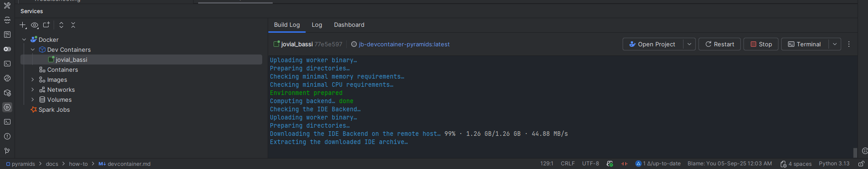Viewport: 868px width, 169px height.
Task: Expand the Images node
Action: 33,80
